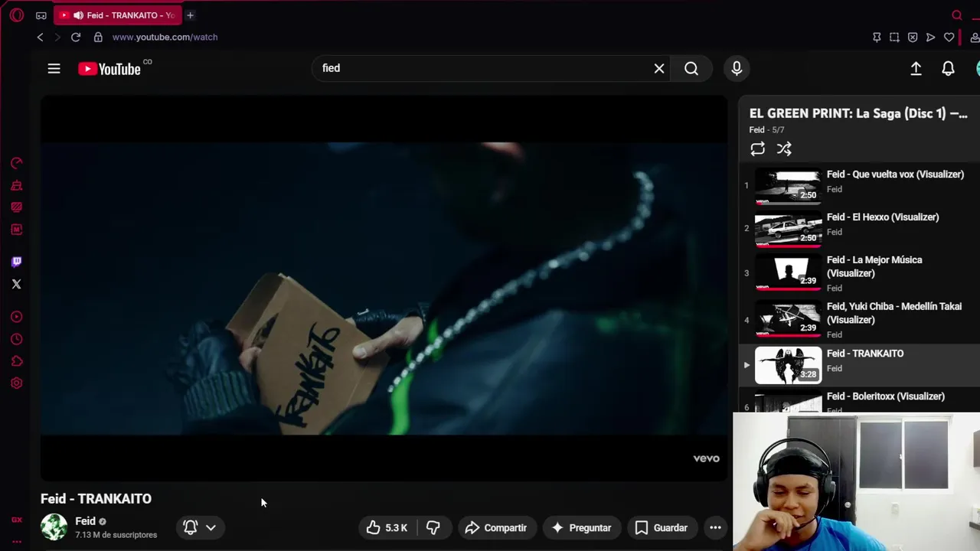This screenshot has height=551, width=980.
Task: Open the Player sidebar icon
Action: [16, 317]
